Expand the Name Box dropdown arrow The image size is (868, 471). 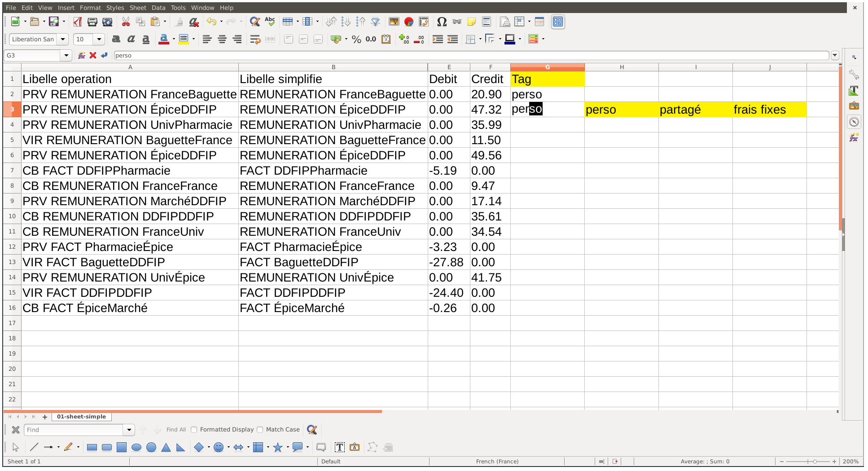tap(66, 55)
